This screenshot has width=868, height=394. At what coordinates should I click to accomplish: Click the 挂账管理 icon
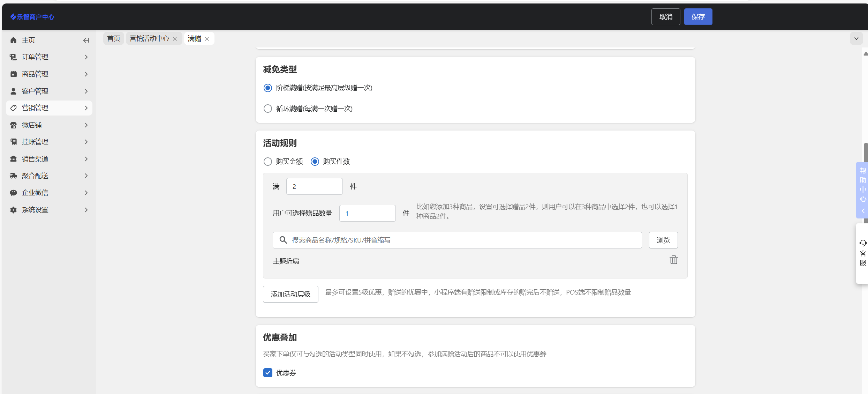pyautogui.click(x=13, y=142)
